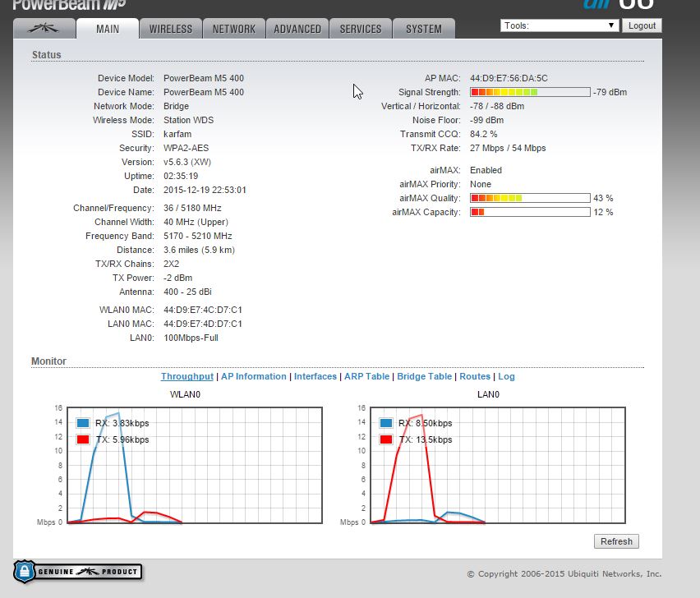
Task: Click the LAN0 throughput graph
Action: pos(498,465)
